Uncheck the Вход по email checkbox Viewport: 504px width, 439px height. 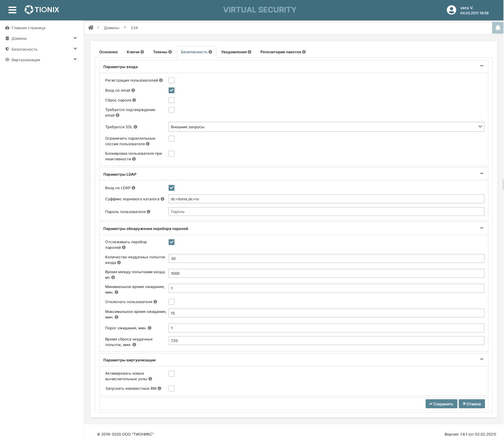[x=172, y=90]
